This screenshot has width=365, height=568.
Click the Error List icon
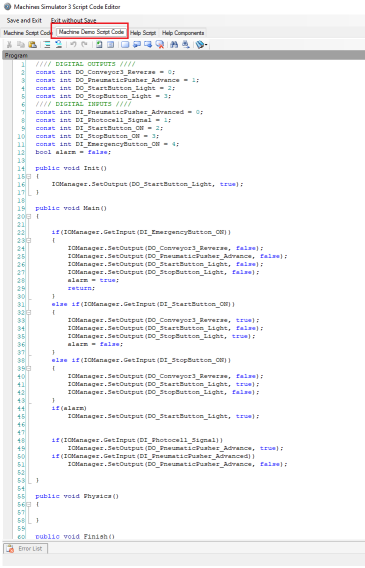click(x=10, y=548)
